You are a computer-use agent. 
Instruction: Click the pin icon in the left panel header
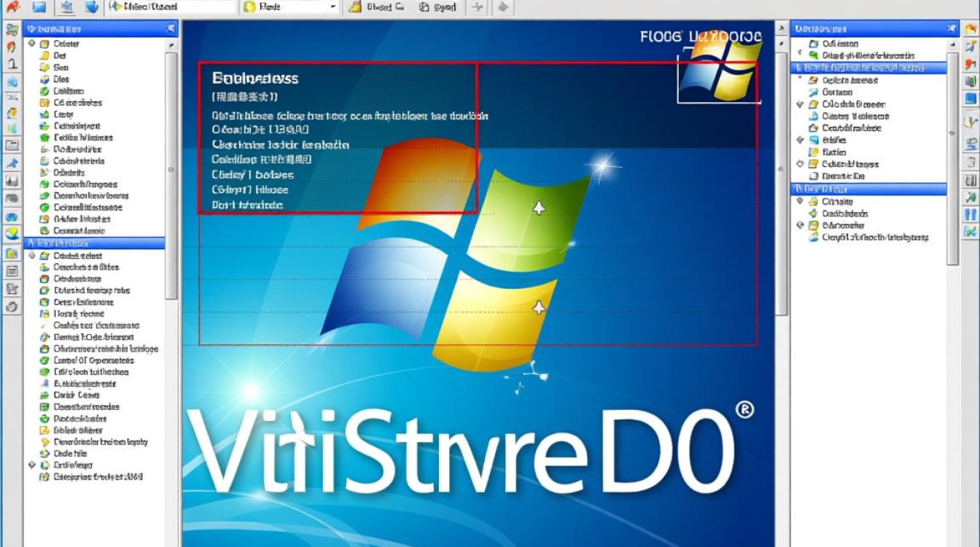(x=171, y=28)
